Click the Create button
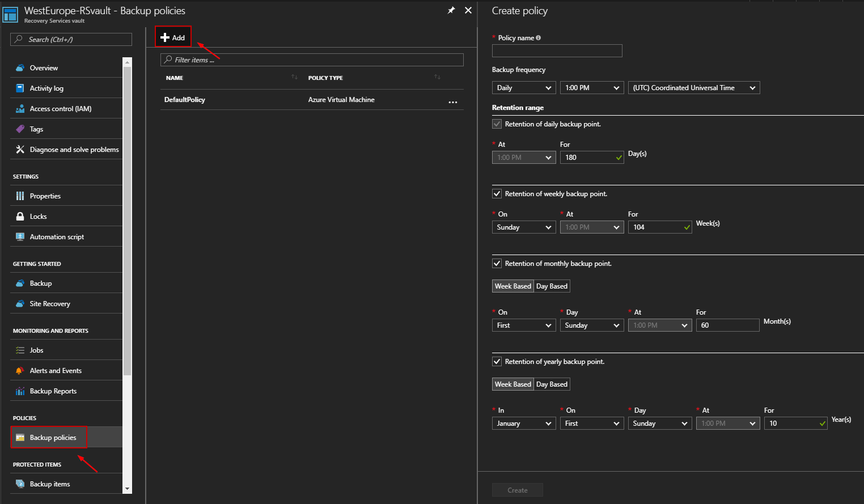This screenshot has height=504, width=864. 518,490
